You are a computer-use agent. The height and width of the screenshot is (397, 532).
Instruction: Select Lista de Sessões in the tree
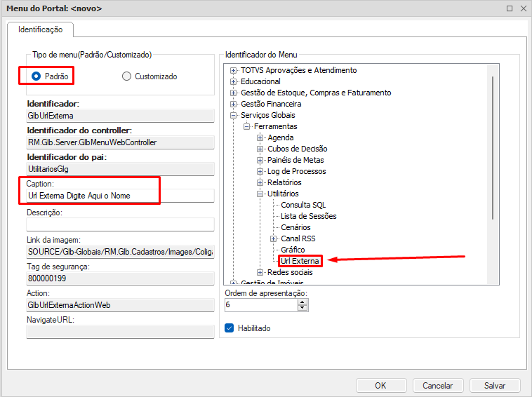(308, 216)
